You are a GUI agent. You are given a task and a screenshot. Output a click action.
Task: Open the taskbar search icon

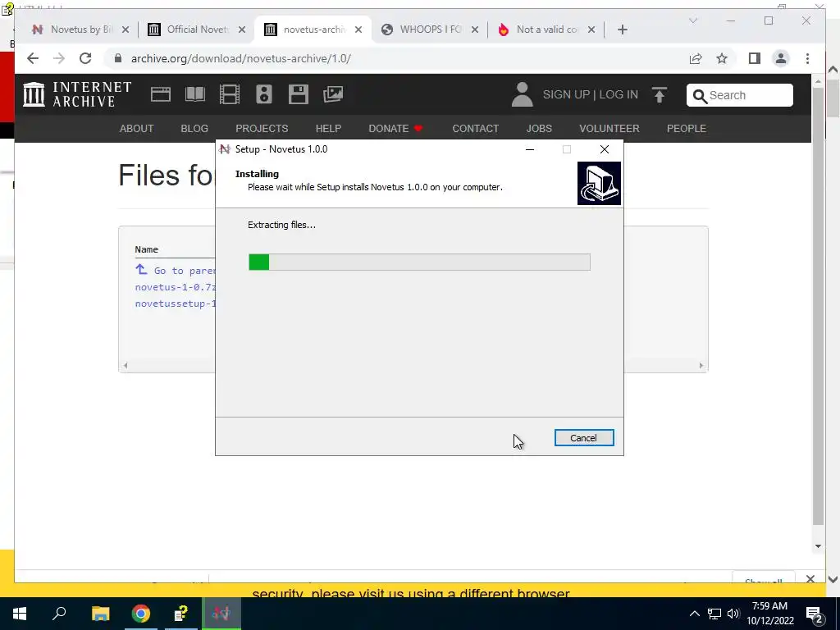pyautogui.click(x=59, y=614)
